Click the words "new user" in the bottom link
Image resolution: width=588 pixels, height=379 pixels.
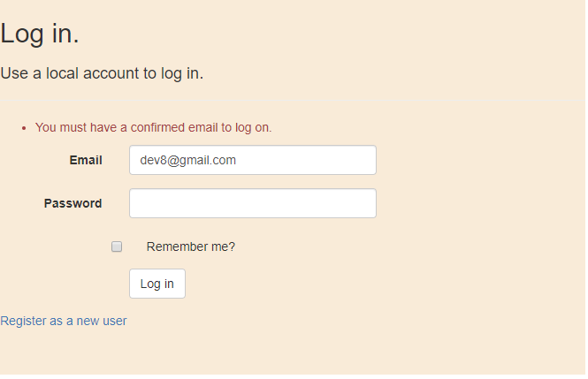[x=102, y=321]
